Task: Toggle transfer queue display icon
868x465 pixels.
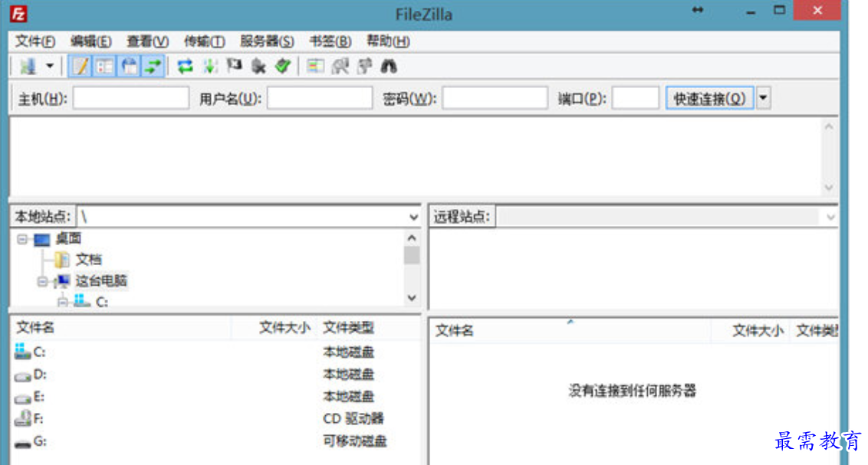Action: pyautogui.click(x=153, y=67)
